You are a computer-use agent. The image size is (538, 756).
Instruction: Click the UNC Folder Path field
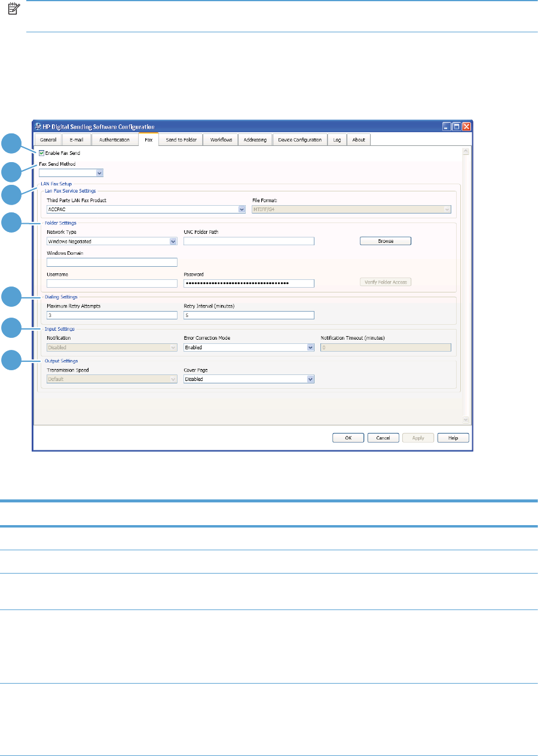249,242
